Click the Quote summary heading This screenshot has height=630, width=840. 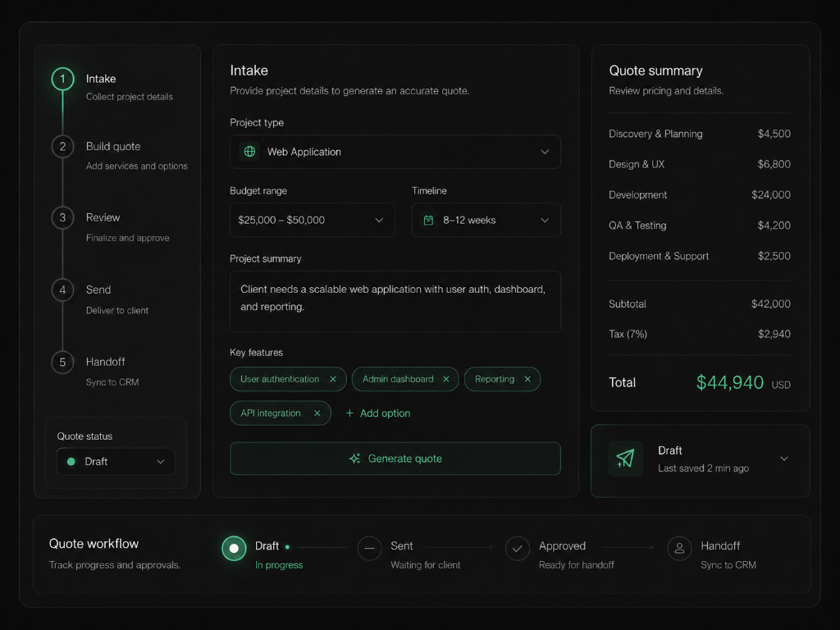pos(655,71)
